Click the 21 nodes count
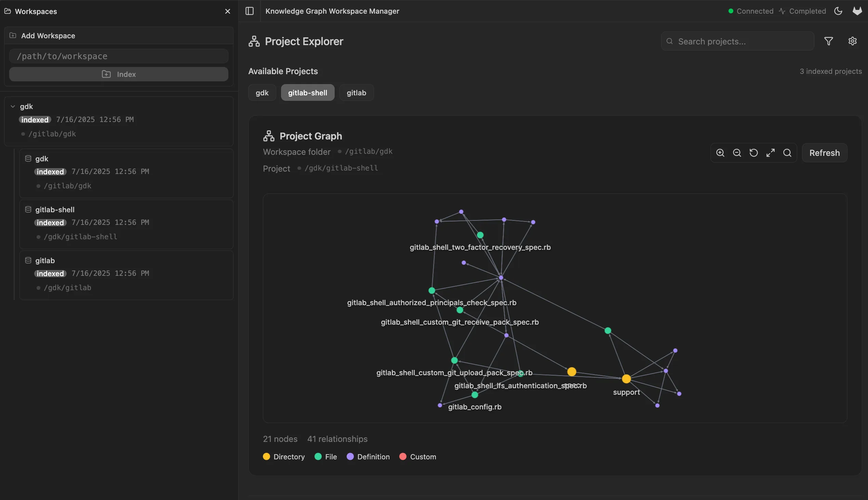Image resolution: width=868 pixels, height=500 pixels. [280, 439]
